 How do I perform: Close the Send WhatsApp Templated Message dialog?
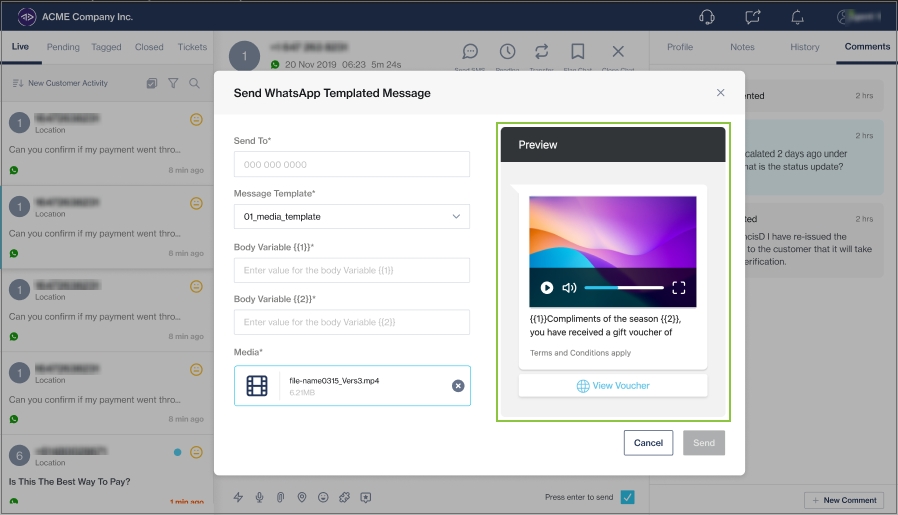point(720,93)
